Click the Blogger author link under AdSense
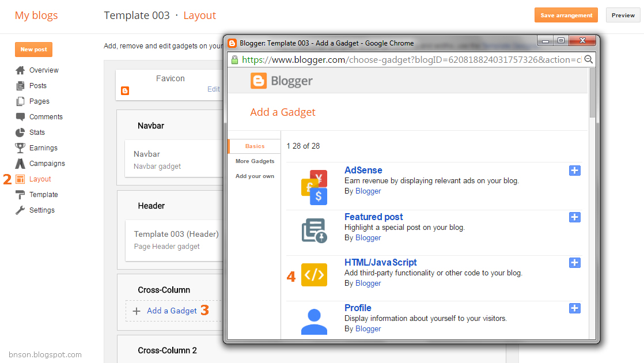 click(368, 191)
